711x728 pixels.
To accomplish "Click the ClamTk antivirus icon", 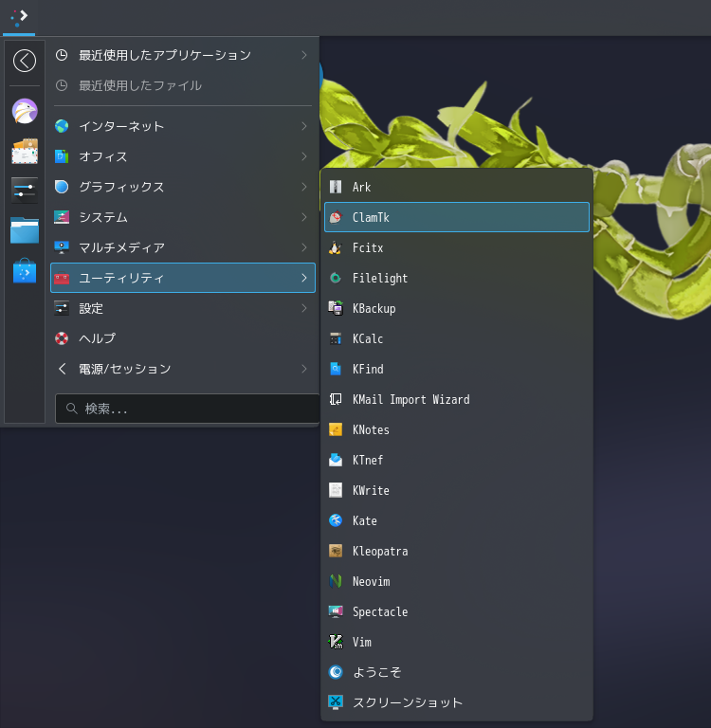I will click(x=336, y=217).
